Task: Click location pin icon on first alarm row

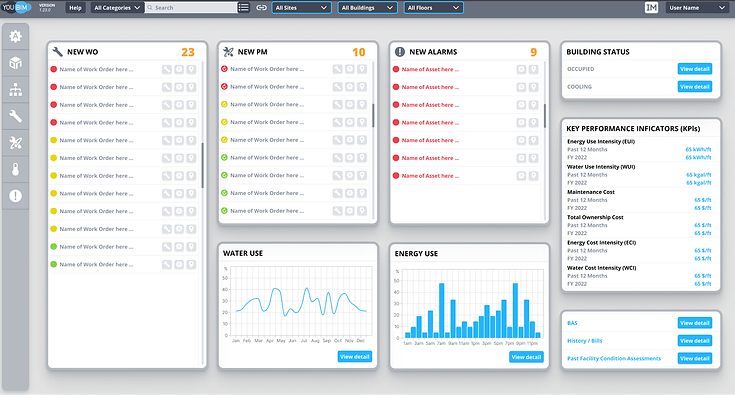Action: (533, 69)
